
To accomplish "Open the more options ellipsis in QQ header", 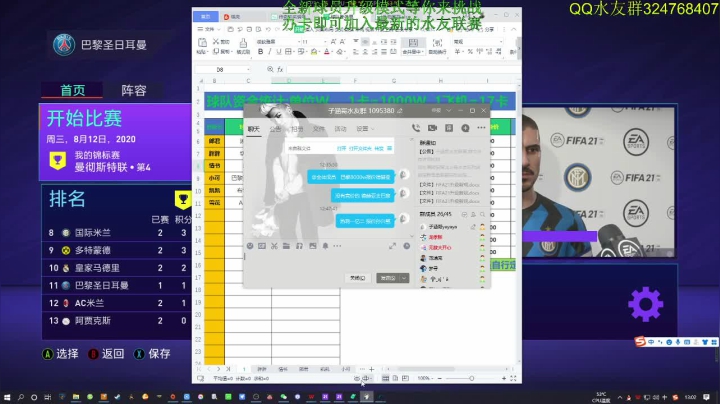I will point(481,128).
